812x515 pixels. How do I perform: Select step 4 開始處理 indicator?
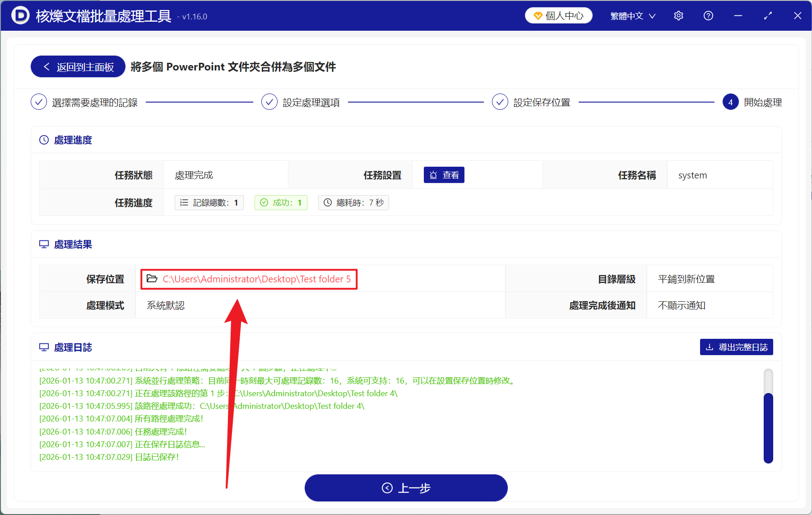pos(730,102)
